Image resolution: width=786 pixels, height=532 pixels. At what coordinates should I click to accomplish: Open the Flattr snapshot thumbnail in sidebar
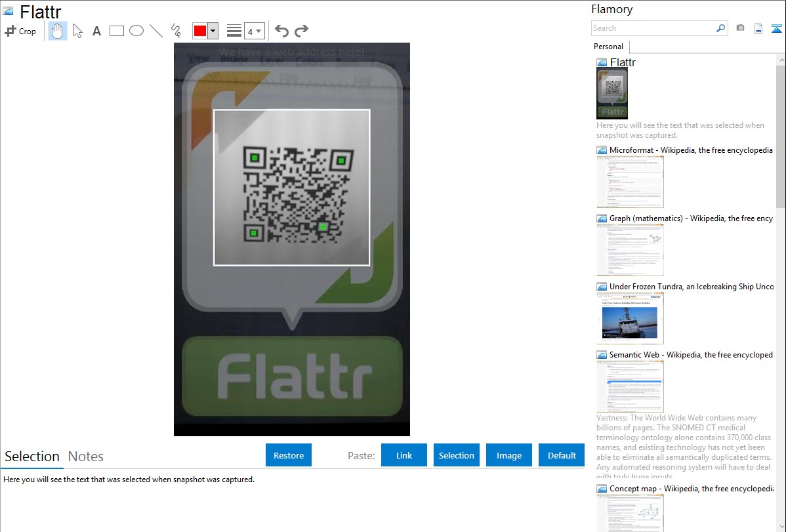tap(612, 93)
